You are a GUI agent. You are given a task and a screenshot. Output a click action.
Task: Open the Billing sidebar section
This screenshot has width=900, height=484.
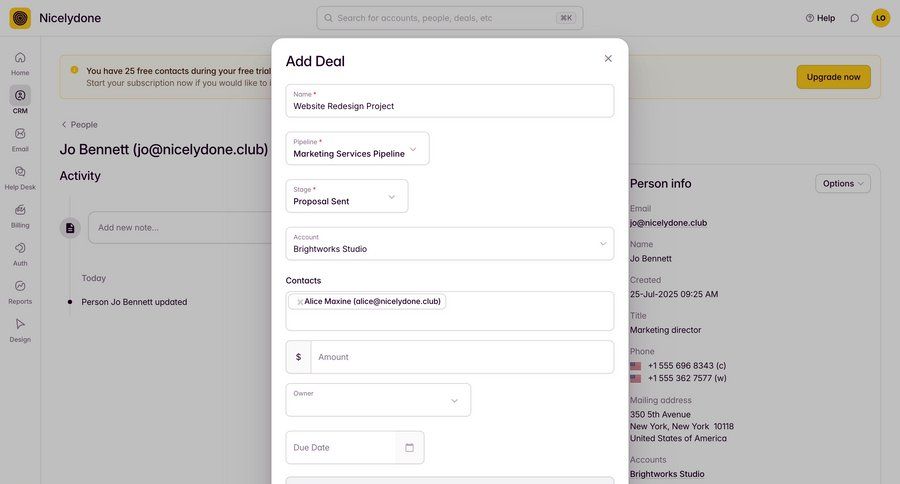pos(20,216)
